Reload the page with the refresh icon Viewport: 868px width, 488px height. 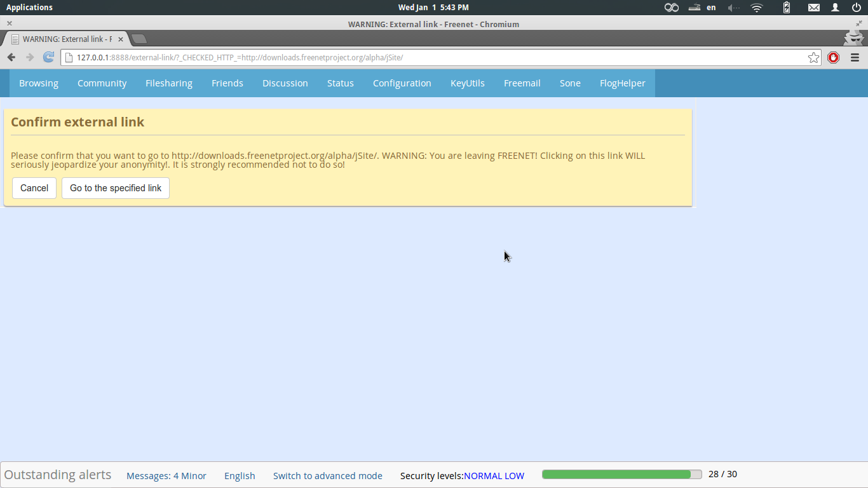(x=48, y=57)
